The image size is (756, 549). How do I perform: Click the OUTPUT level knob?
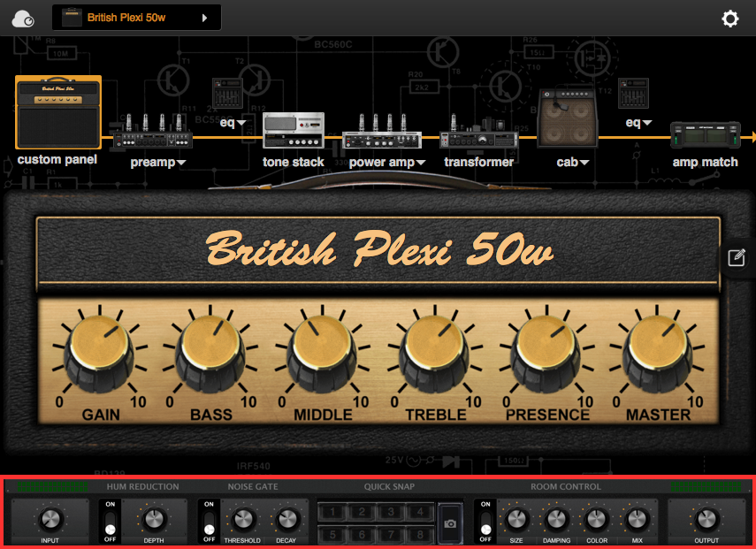tap(706, 519)
